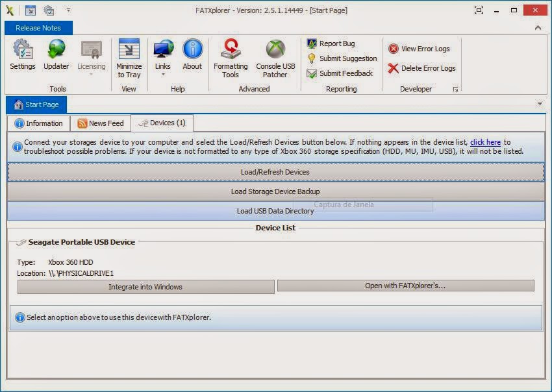Switch to the News Feed tab
The image size is (552, 392).
point(101,123)
